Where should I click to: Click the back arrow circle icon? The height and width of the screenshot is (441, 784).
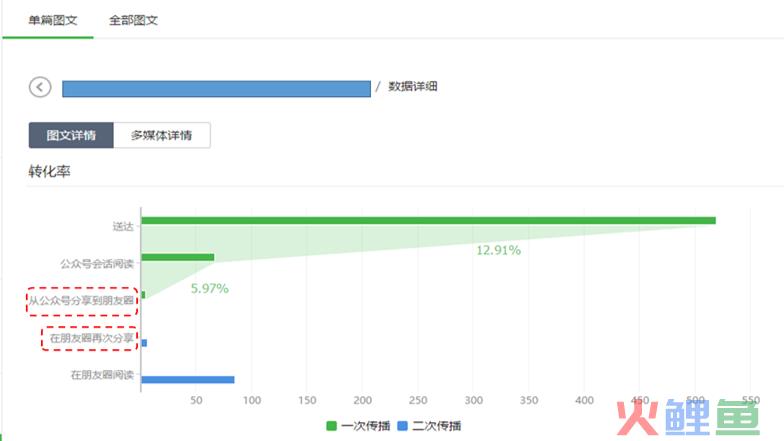pyautogui.click(x=40, y=88)
